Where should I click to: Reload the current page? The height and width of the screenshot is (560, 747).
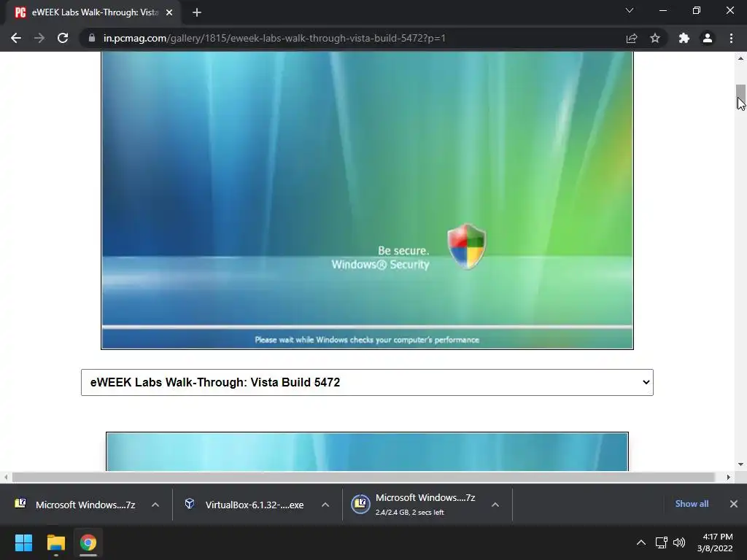tap(63, 38)
